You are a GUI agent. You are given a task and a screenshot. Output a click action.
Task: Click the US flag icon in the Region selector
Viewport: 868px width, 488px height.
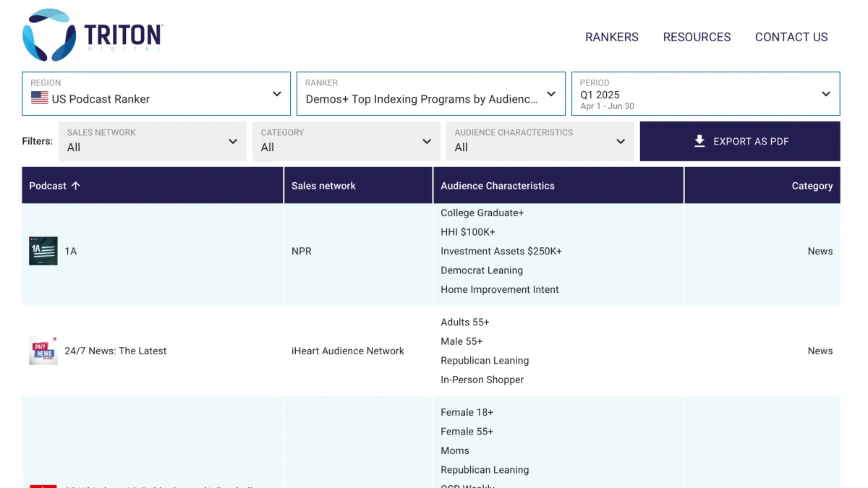click(x=39, y=98)
